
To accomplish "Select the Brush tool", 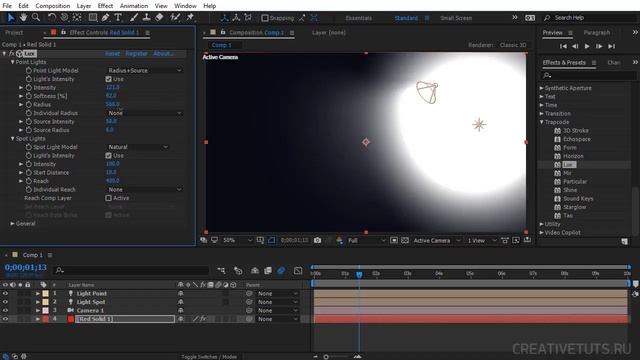I will click(134, 18).
